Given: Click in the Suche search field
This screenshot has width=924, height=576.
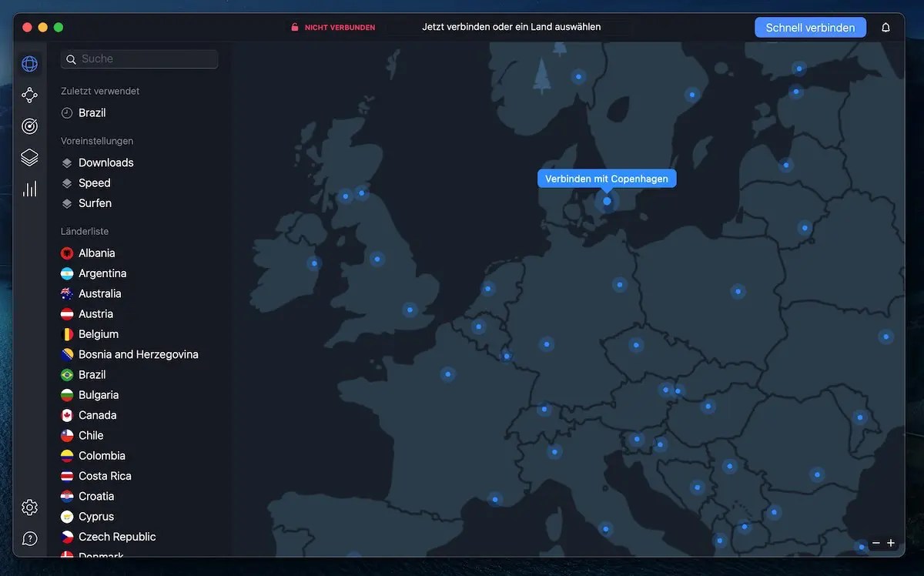Looking at the screenshot, I should point(139,59).
